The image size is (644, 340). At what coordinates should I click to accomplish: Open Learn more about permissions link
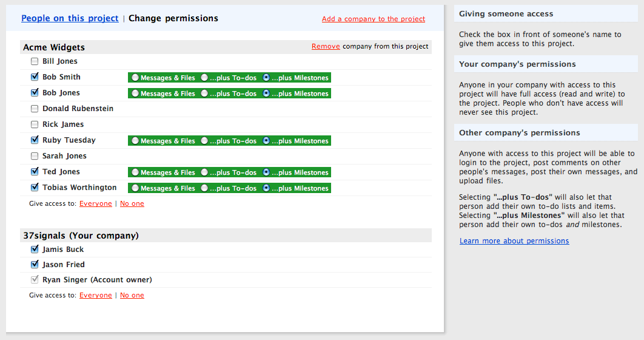pos(514,241)
